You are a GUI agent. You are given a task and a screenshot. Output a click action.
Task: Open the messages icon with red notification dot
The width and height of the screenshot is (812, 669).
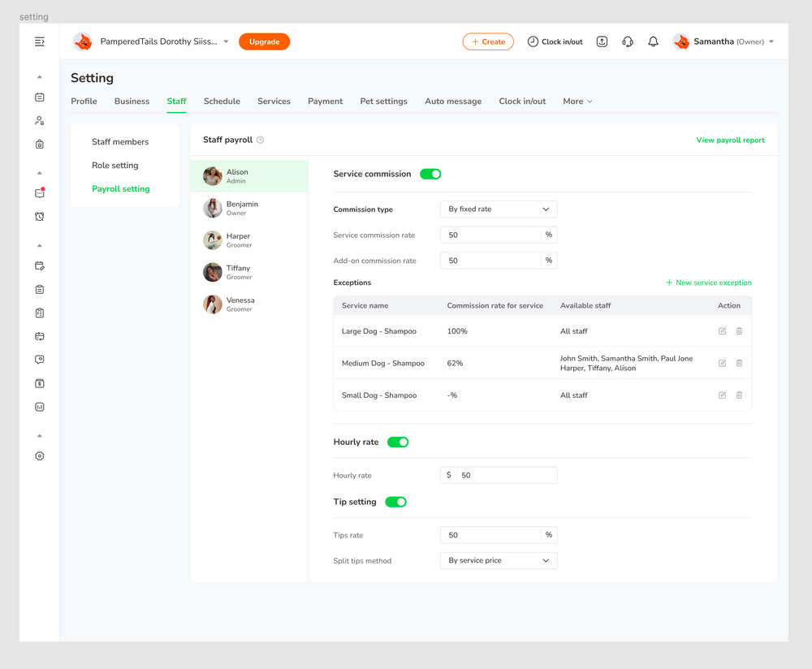pos(39,192)
